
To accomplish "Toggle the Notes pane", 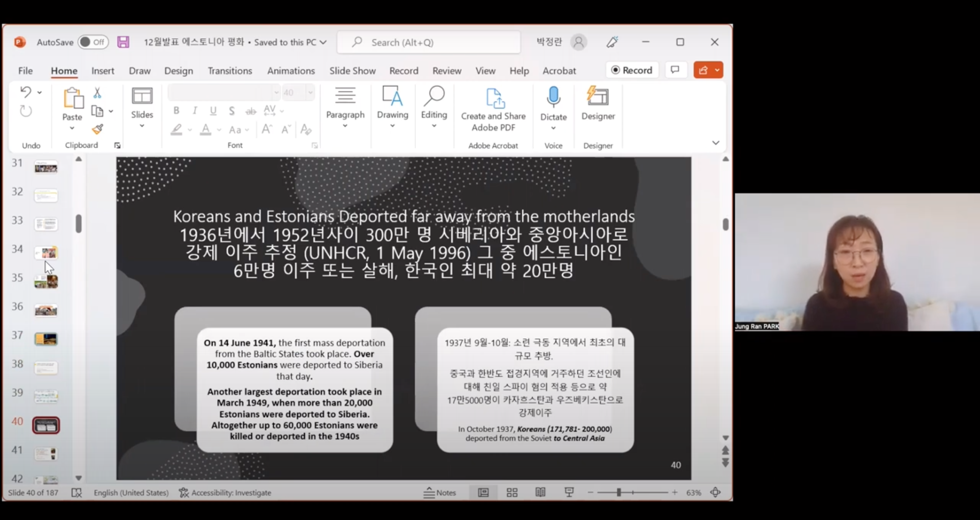I will pos(440,493).
